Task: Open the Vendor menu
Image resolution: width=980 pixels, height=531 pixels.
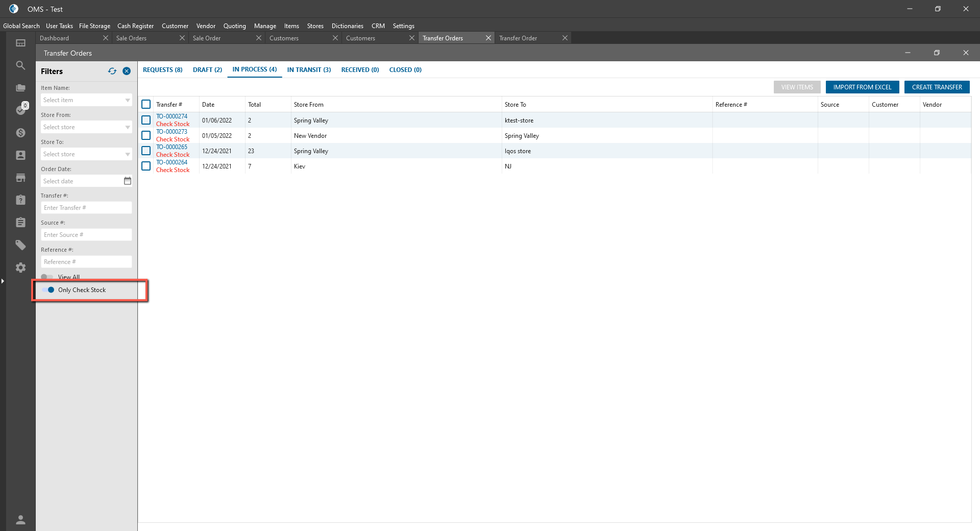Action: pos(206,26)
